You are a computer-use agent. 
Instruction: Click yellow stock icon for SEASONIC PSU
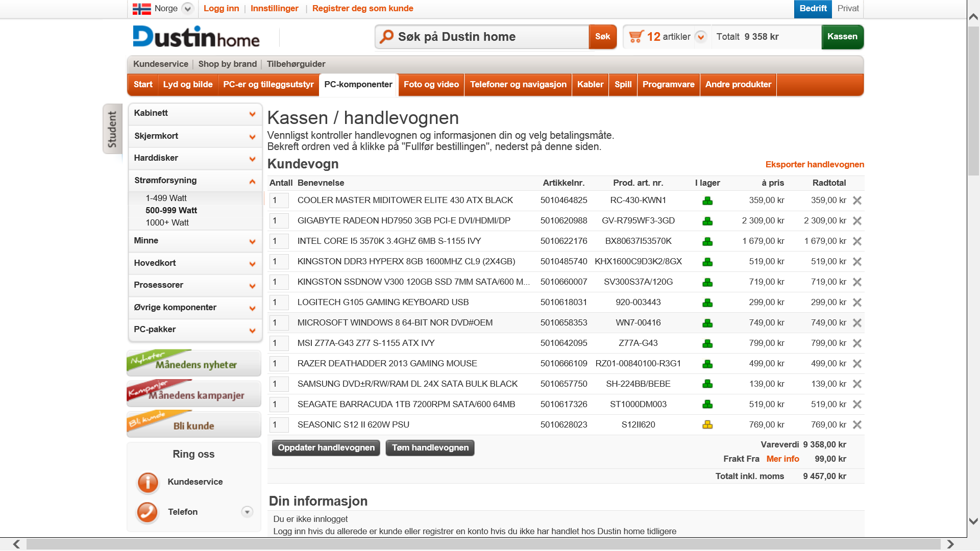coord(707,424)
